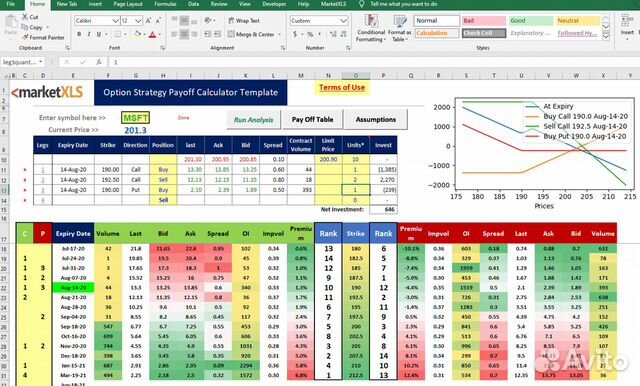Click the formula bar cancel X icon
The image size is (640, 386).
[67, 62]
